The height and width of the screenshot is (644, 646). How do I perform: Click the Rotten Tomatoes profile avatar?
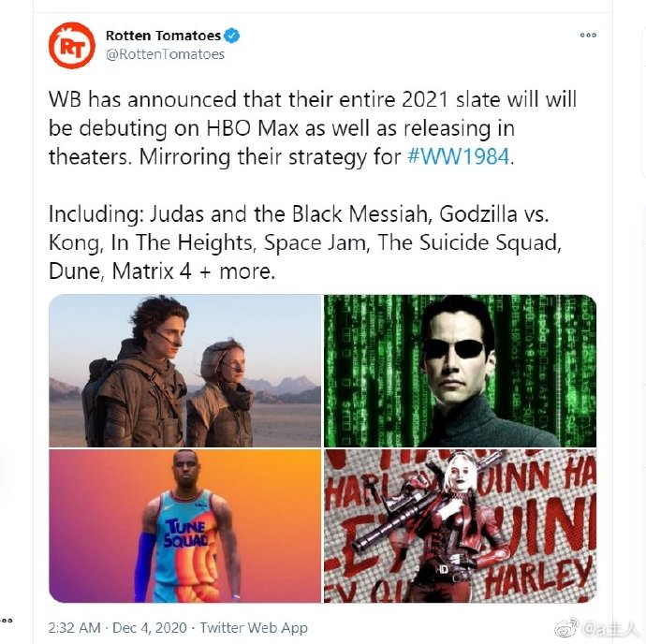click(x=72, y=45)
